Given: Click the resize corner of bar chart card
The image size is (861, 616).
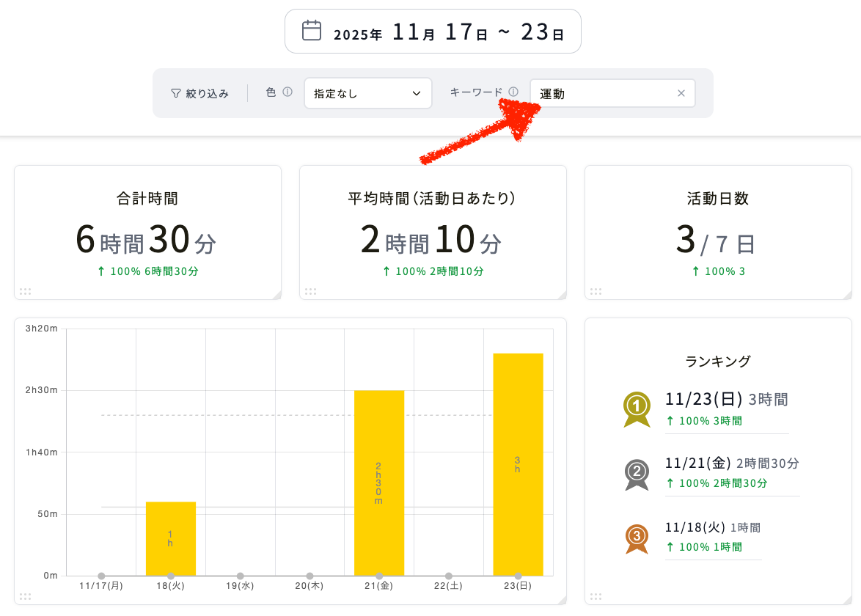Looking at the screenshot, I should tap(563, 600).
